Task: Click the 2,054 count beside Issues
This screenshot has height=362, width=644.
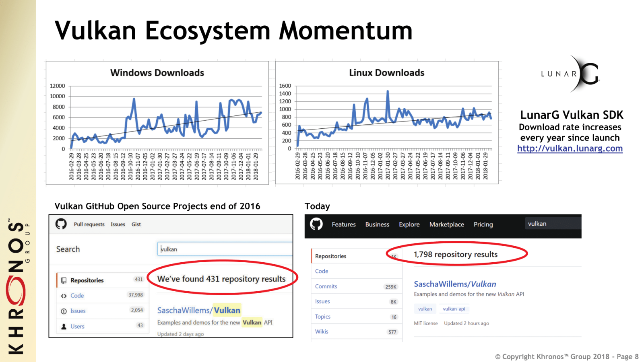Action: pos(137,310)
